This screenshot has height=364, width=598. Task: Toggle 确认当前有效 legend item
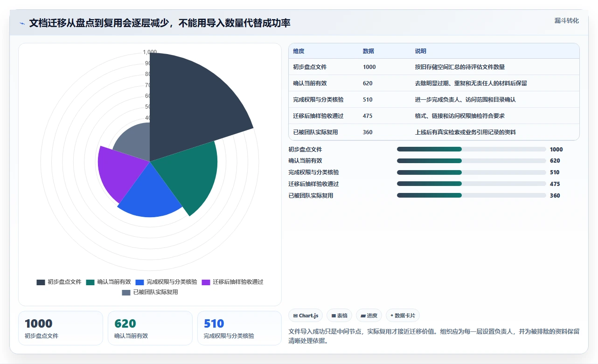click(x=108, y=282)
